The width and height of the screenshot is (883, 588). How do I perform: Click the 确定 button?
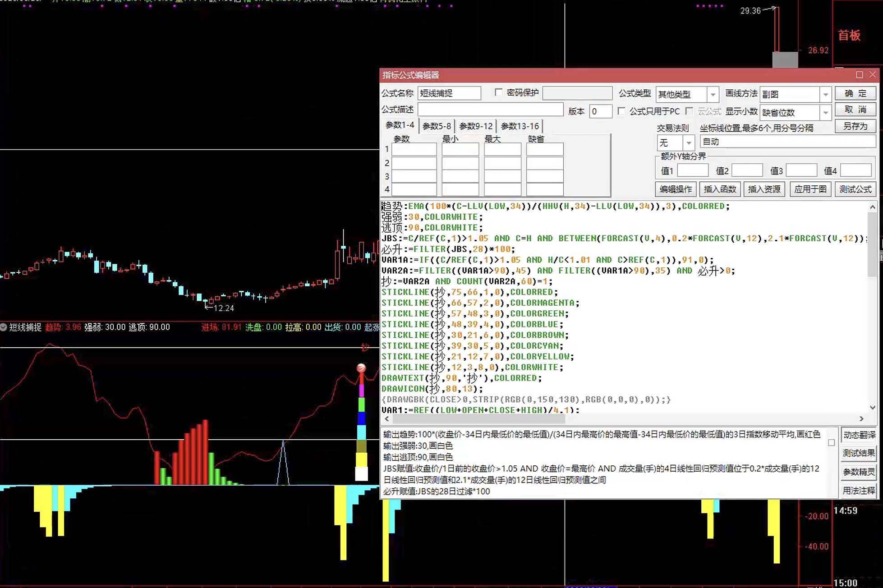[x=855, y=93]
